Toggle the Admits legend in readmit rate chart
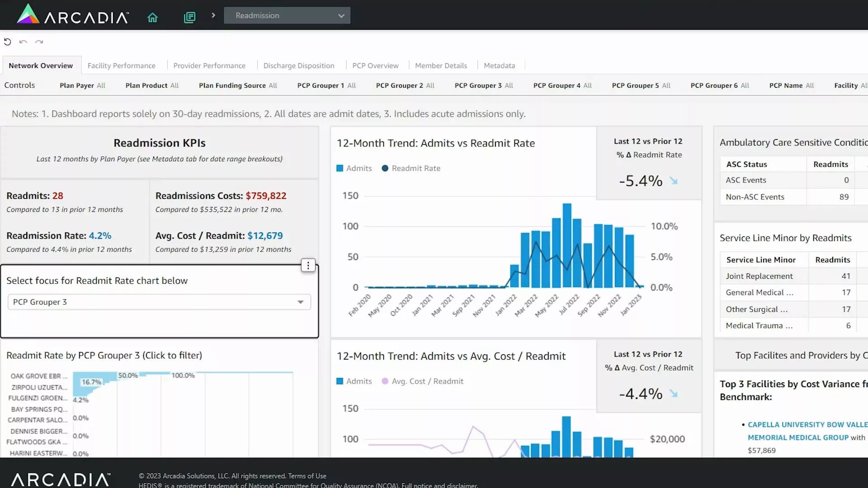 pyautogui.click(x=354, y=169)
